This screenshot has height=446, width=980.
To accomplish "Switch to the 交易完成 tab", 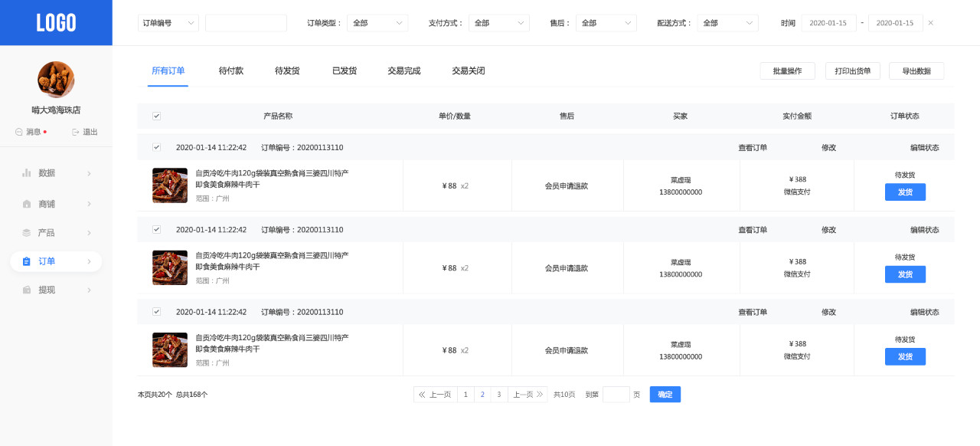I will pos(403,71).
